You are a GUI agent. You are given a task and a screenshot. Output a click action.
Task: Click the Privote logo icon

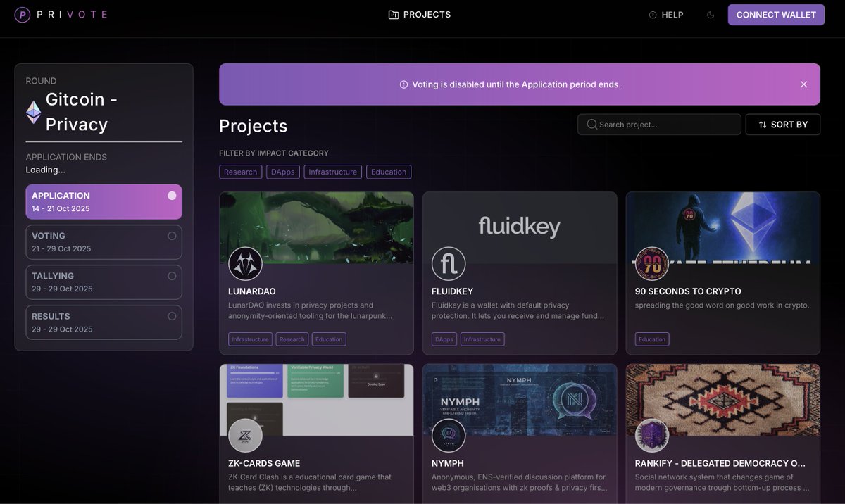[23, 14]
